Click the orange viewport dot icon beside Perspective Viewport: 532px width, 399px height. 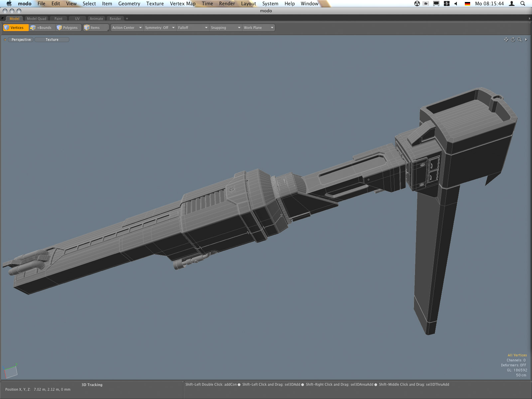[5, 40]
